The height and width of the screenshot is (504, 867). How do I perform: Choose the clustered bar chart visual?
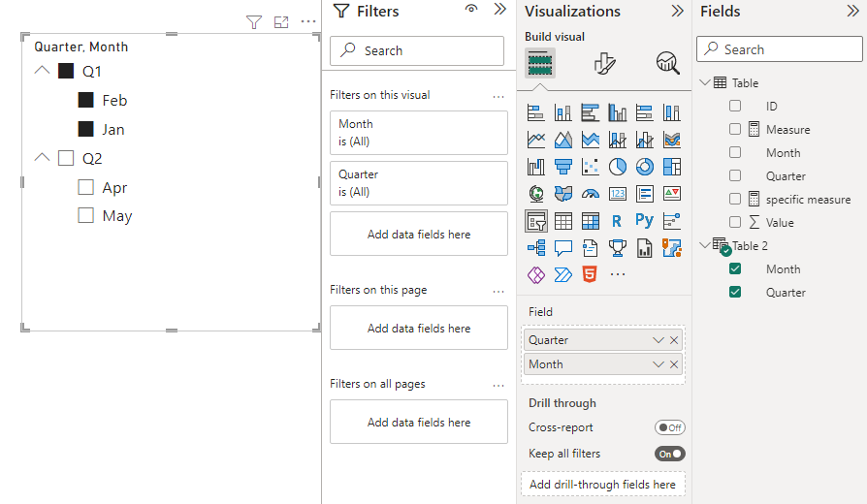590,112
